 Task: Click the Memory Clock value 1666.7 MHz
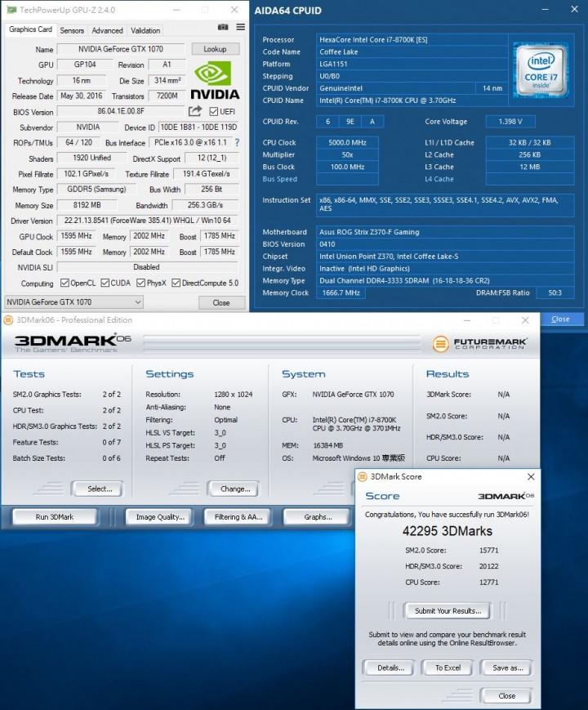coord(341,293)
